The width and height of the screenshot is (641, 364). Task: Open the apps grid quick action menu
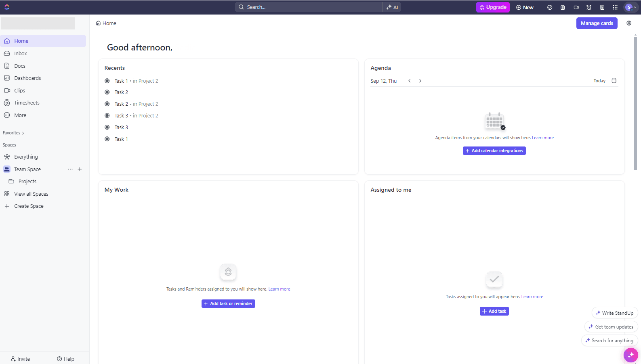click(x=615, y=7)
